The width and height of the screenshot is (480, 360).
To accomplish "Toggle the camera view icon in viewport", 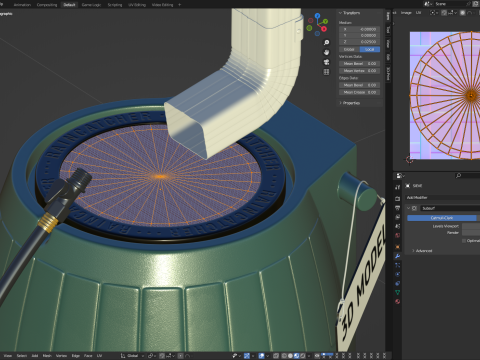I will tap(326, 62).
